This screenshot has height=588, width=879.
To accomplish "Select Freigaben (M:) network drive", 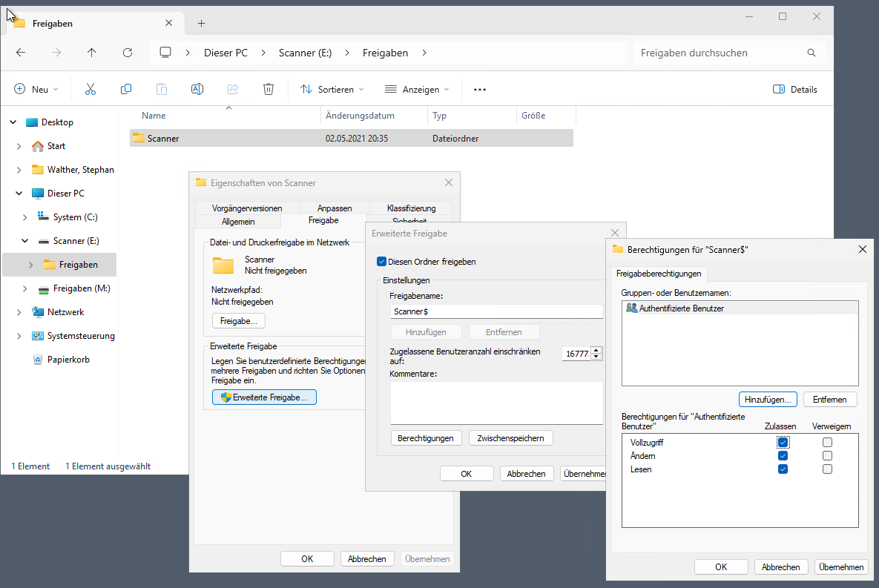I will pos(82,288).
